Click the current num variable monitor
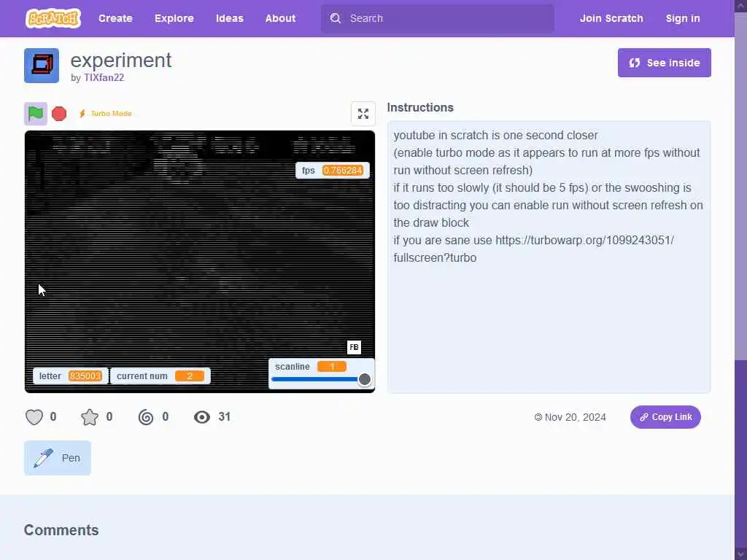The height and width of the screenshot is (560, 747). click(x=160, y=376)
